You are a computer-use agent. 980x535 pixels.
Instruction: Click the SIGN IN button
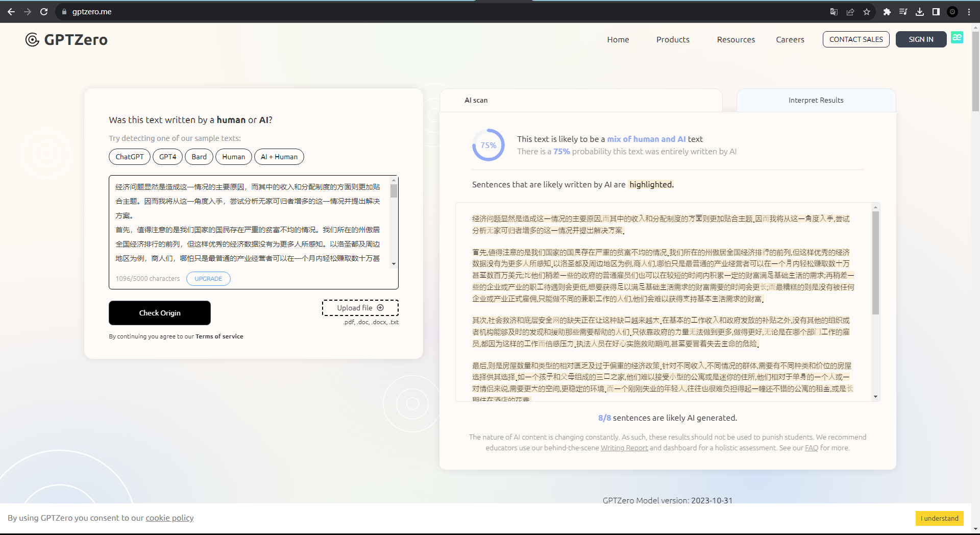(x=921, y=39)
